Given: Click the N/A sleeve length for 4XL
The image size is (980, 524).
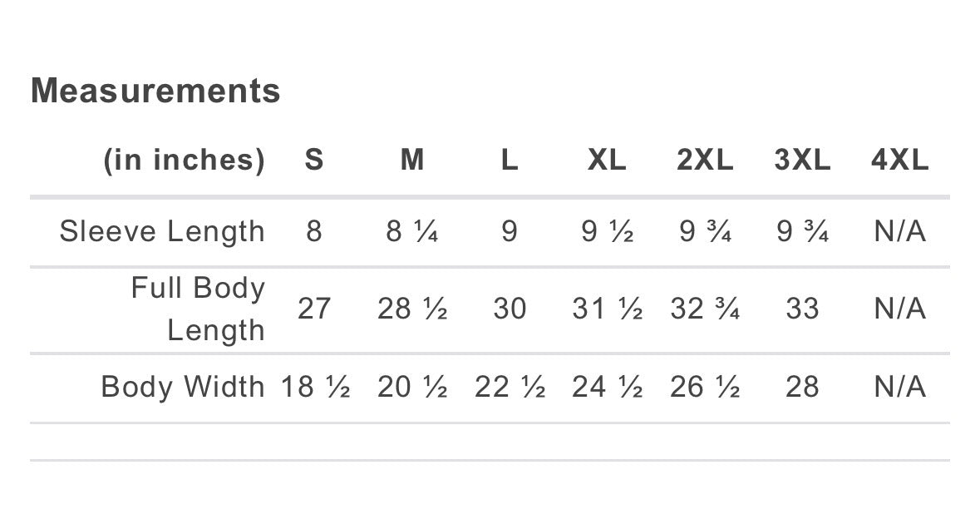Looking at the screenshot, I should pos(899,231).
